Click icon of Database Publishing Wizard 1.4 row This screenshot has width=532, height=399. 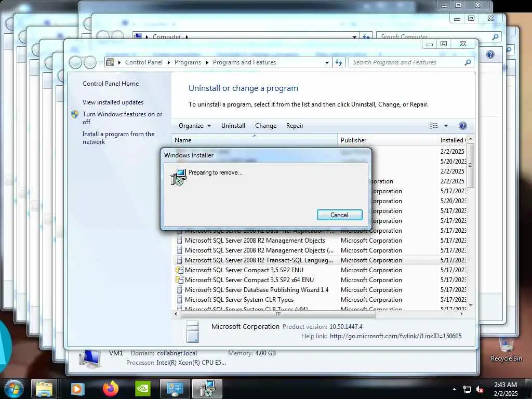[179, 290]
